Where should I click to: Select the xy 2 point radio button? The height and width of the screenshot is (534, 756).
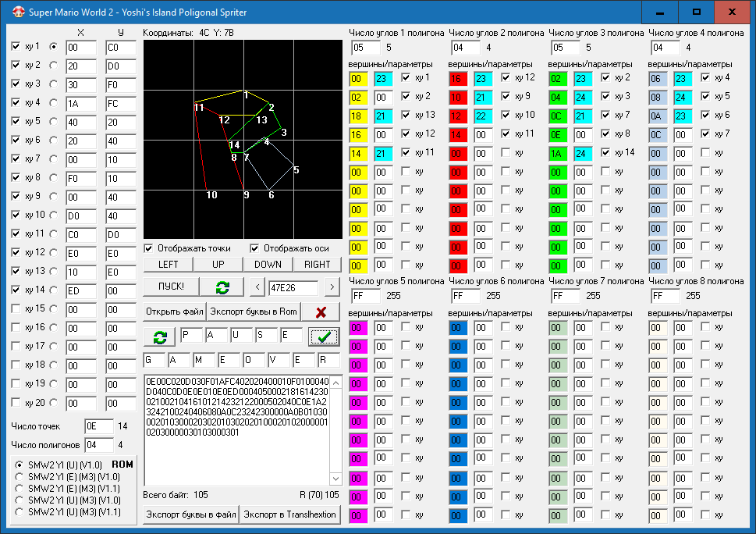click(54, 65)
